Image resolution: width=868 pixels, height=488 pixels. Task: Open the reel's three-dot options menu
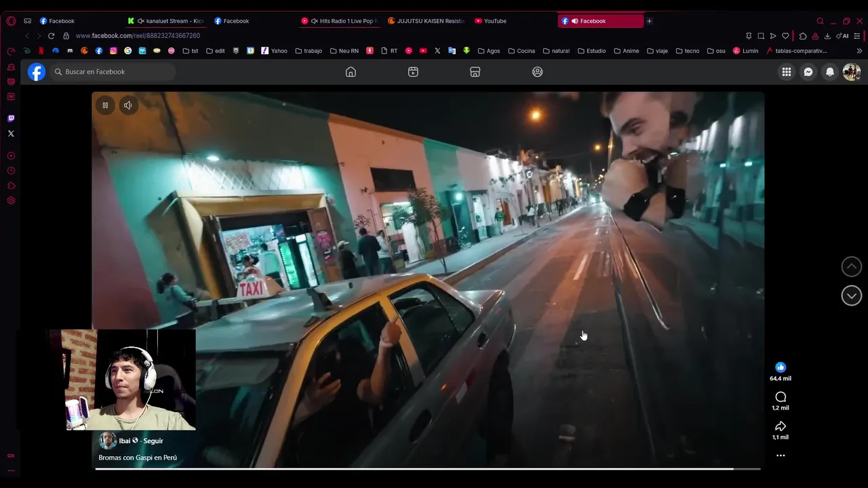[x=781, y=455]
